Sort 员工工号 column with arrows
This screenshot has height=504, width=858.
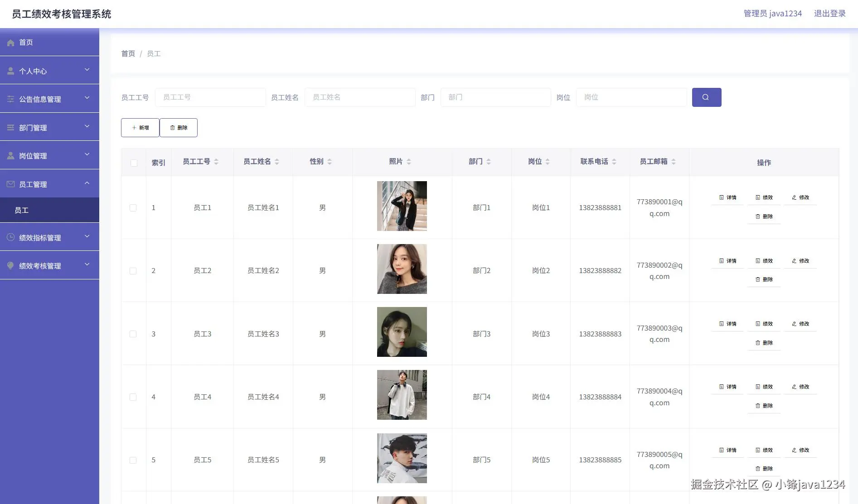[216, 162]
